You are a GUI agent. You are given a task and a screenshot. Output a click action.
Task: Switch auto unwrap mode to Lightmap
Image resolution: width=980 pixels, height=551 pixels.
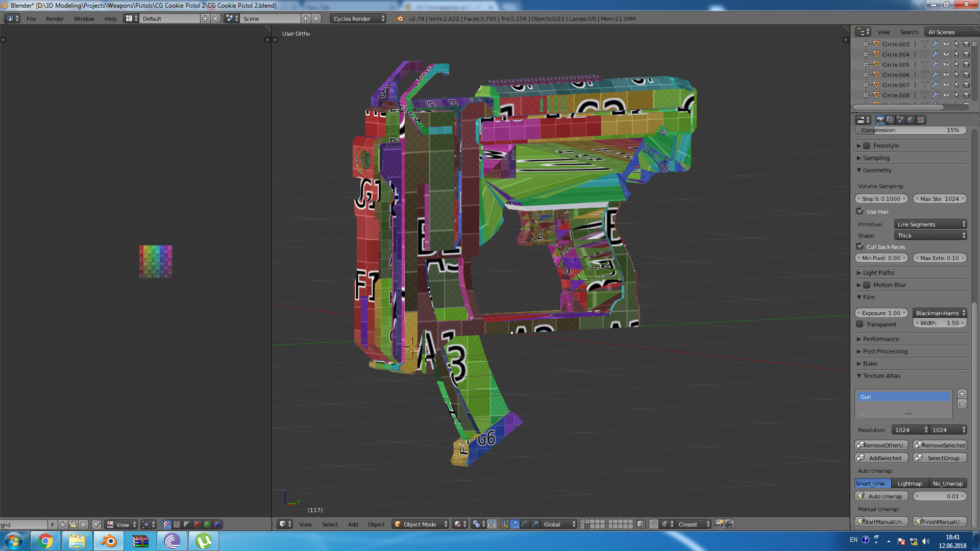pyautogui.click(x=910, y=484)
